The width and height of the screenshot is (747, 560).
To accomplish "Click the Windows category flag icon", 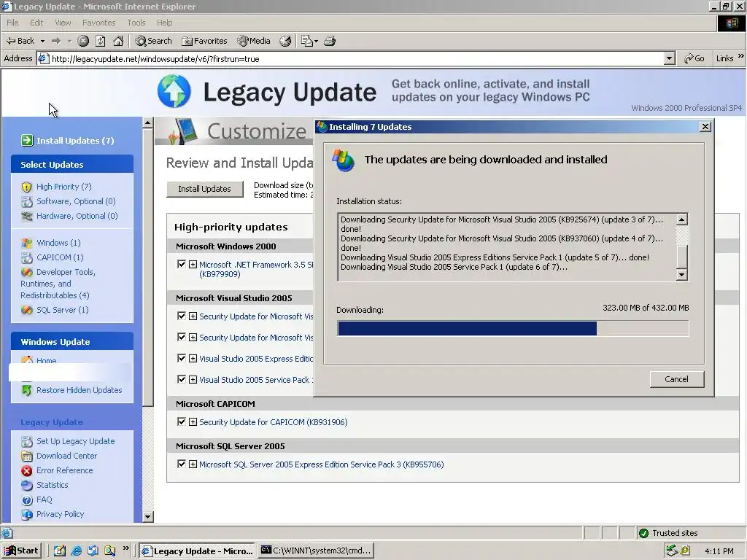I will [27, 244].
